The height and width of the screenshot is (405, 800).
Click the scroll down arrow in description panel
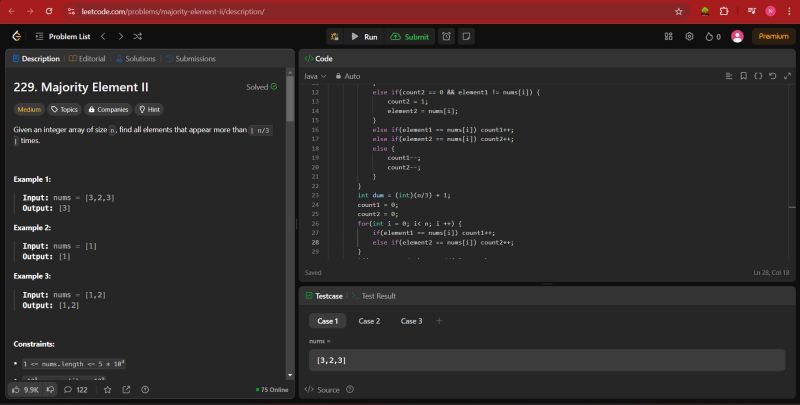290,375
